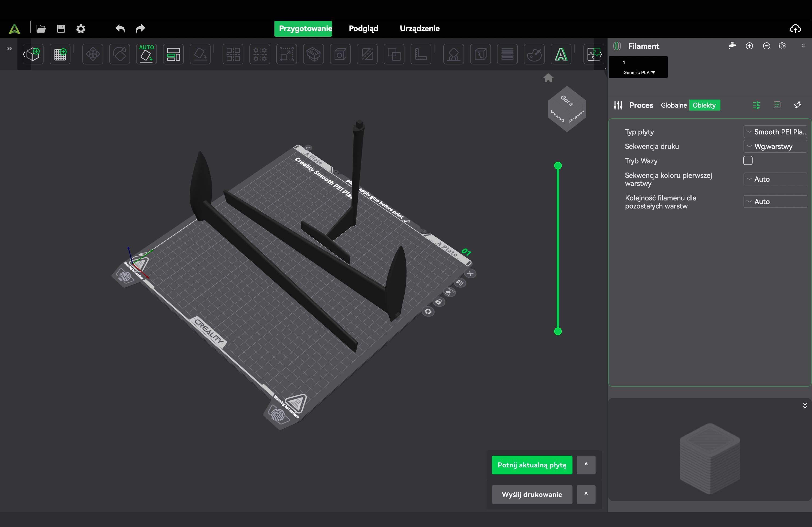Image resolution: width=812 pixels, height=527 pixels.
Task: Click the Boolean mesh overlapping squares icon
Action: point(394,54)
